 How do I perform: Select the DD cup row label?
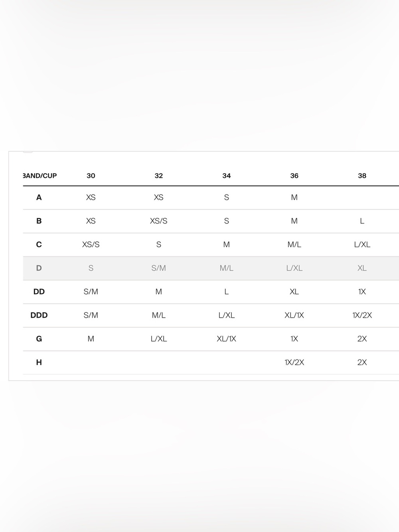39,291
